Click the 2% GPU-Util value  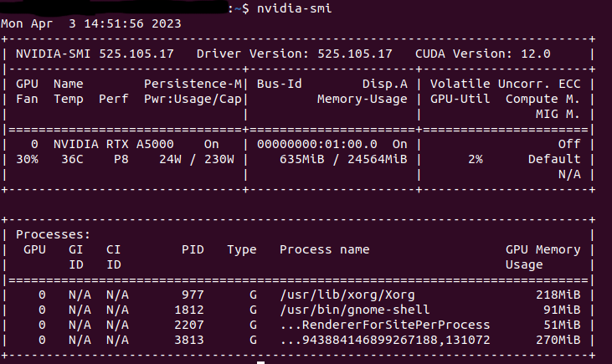point(475,159)
